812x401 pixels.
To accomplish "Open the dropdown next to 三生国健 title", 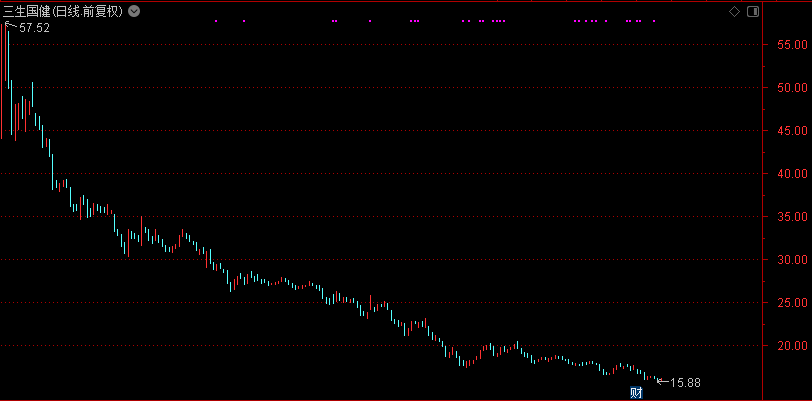I will [135, 11].
